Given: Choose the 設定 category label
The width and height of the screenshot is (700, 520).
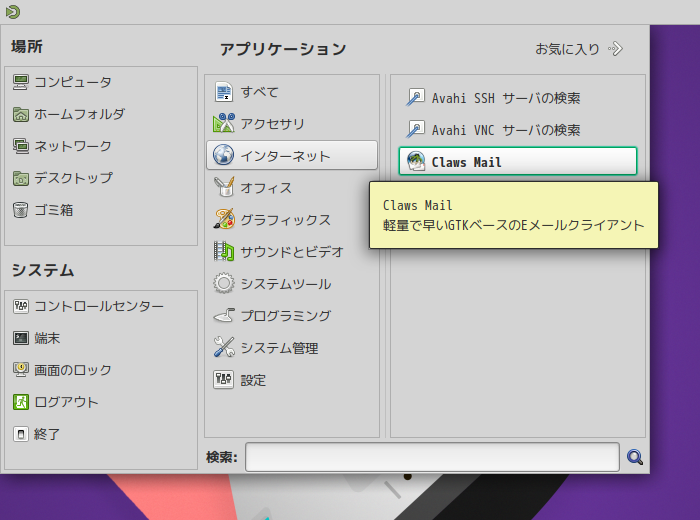Looking at the screenshot, I should (253, 380).
